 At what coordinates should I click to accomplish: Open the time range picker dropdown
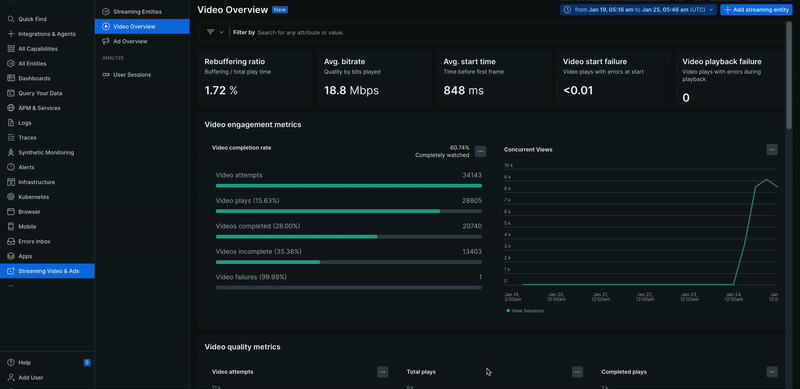coord(638,10)
